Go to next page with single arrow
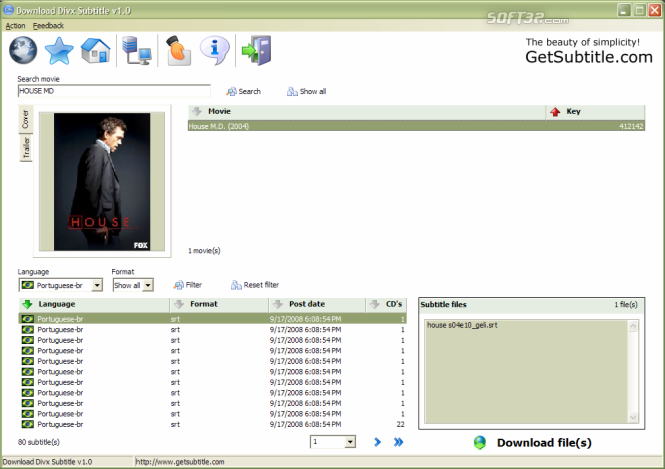665x469 pixels. [x=377, y=442]
